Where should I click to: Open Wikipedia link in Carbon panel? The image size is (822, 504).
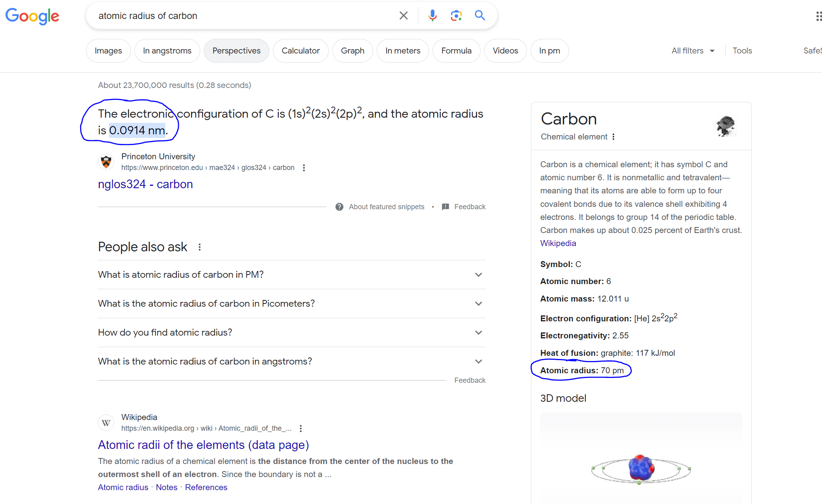click(558, 243)
